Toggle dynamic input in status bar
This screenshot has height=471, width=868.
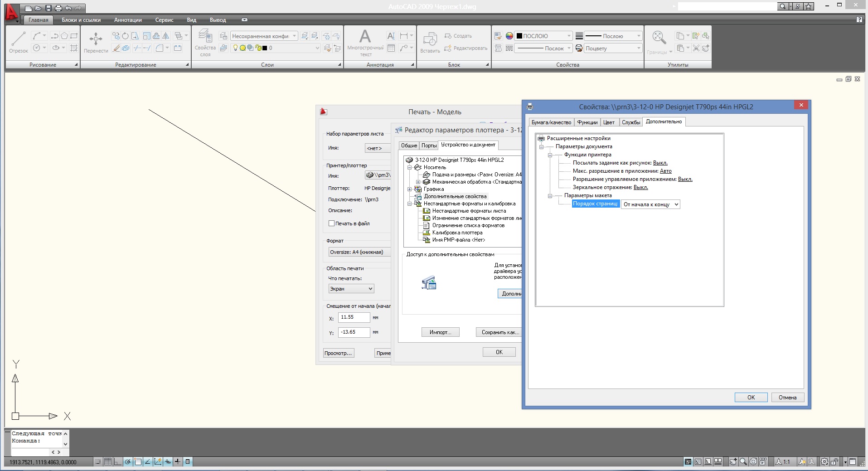click(168, 461)
